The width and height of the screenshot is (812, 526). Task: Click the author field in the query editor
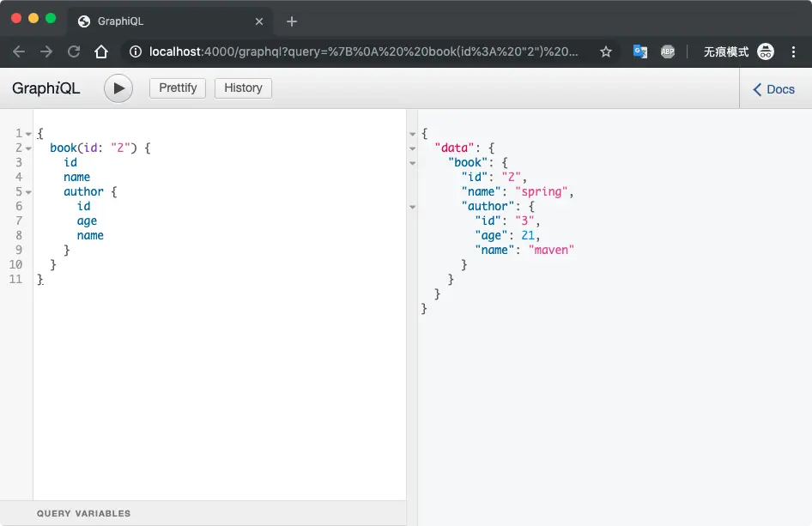[x=83, y=191]
